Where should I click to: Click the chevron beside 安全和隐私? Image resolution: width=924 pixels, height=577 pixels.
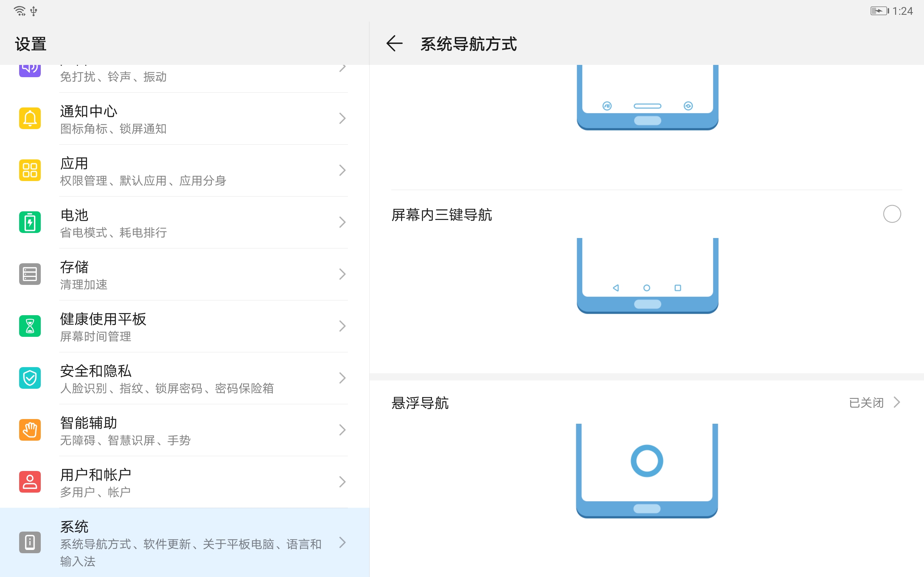tap(342, 378)
